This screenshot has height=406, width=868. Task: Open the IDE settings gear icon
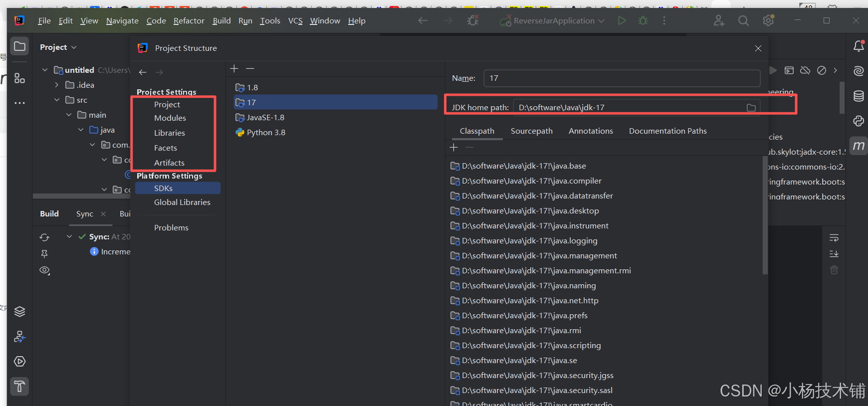[x=768, y=20]
